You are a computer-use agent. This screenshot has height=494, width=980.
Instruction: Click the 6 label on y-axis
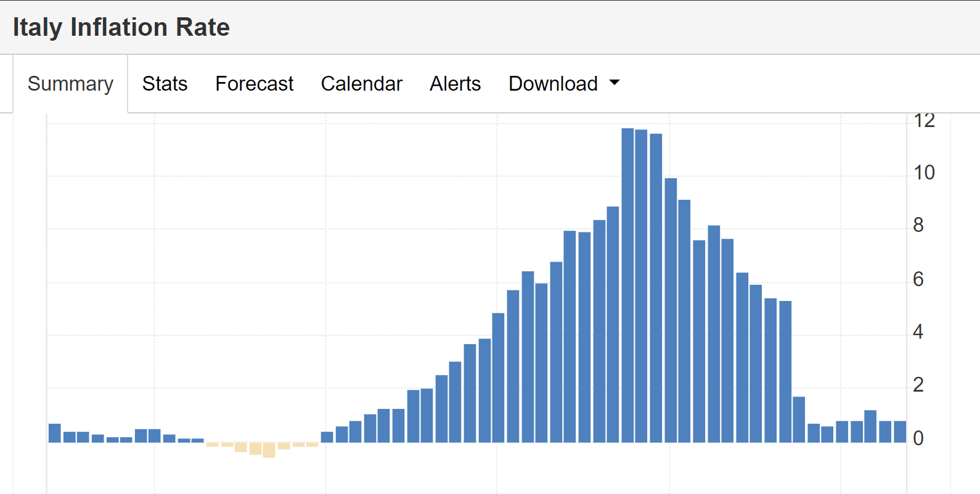918,279
